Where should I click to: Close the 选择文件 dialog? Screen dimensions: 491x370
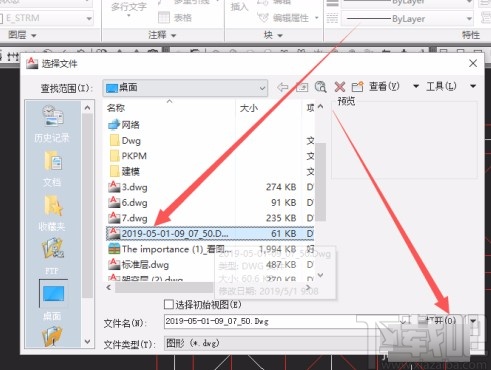click(x=473, y=63)
